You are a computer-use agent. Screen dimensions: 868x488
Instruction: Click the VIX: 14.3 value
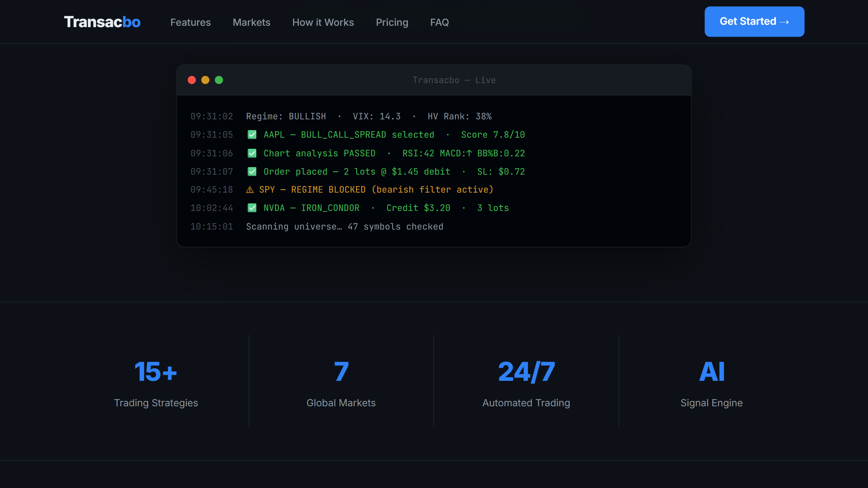tap(377, 116)
